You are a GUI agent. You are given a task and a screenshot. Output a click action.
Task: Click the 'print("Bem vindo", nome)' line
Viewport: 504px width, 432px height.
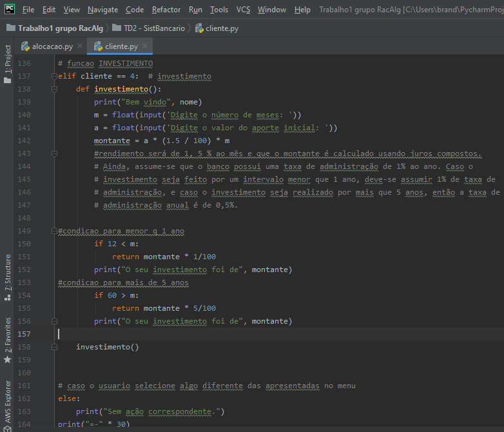click(x=148, y=102)
